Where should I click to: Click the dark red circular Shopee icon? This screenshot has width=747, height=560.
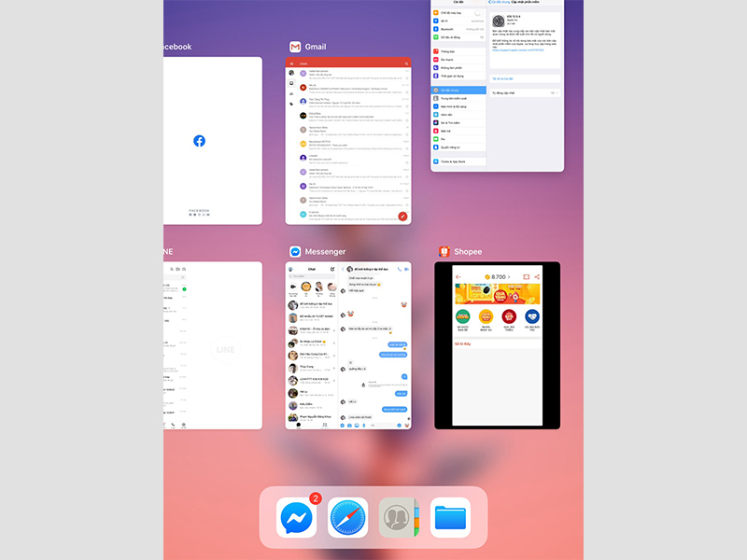point(509,316)
